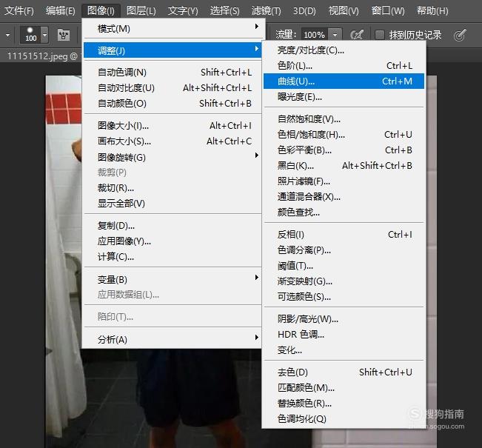Screen dimensions: 482x448
Task: Open 阴影/高光(W)... adjustment
Action: [x=344, y=319]
